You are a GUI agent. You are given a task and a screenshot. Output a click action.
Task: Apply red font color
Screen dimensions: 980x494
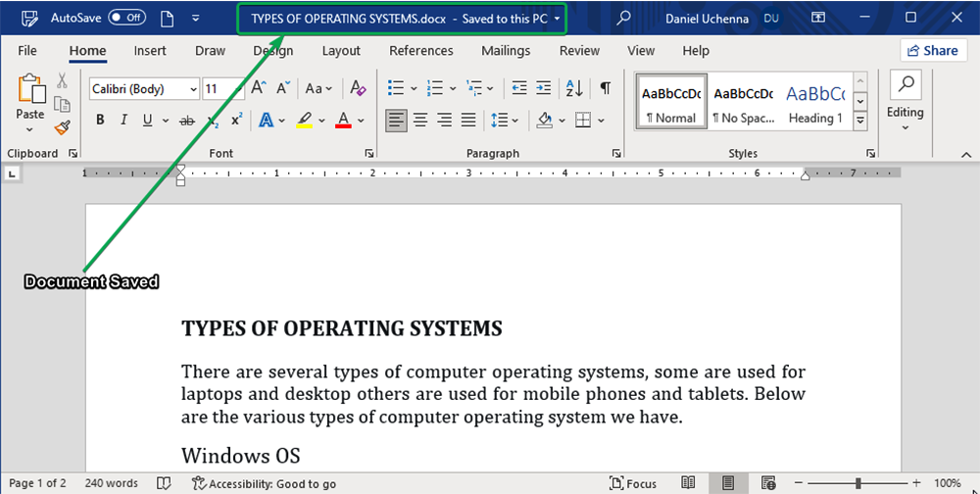[343, 120]
